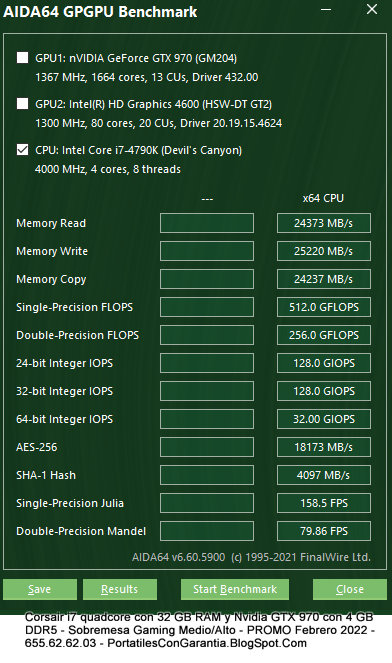Click the Single-Precision Julia label
392x663 pixels.
click(70, 503)
